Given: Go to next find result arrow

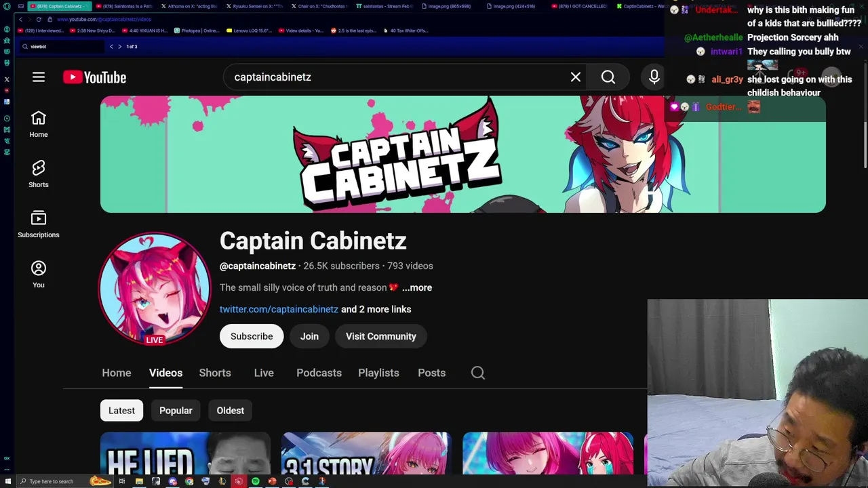Looking at the screenshot, I should click(x=119, y=47).
